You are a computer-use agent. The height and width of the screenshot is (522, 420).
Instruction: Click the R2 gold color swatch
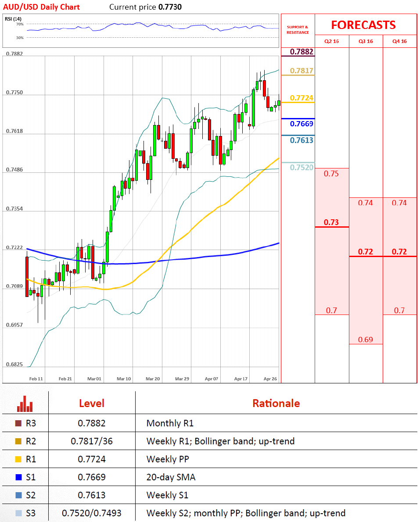click(x=18, y=441)
